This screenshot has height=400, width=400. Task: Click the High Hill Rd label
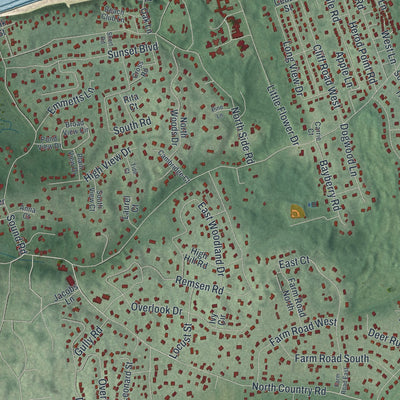click(198, 258)
